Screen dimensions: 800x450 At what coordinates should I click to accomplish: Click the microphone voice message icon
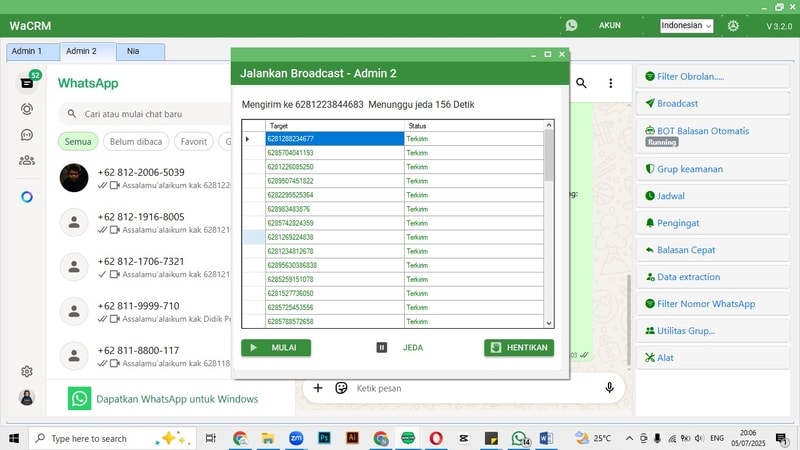click(x=609, y=388)
